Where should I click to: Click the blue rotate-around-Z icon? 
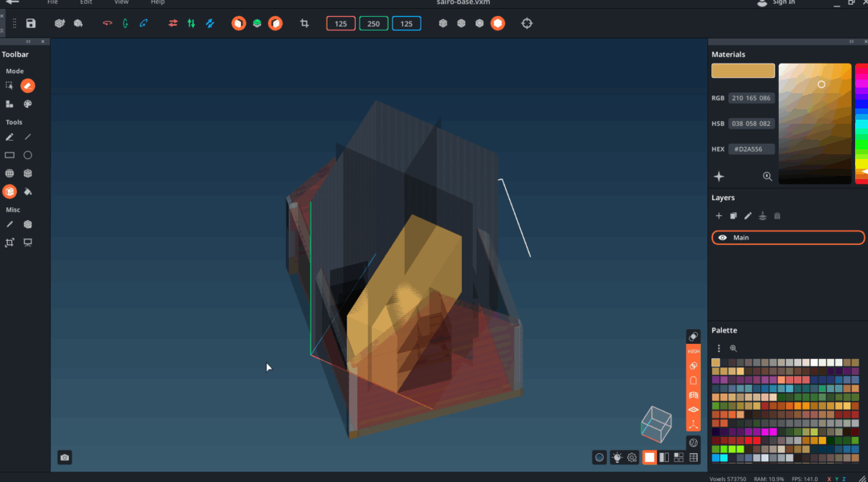144,23
